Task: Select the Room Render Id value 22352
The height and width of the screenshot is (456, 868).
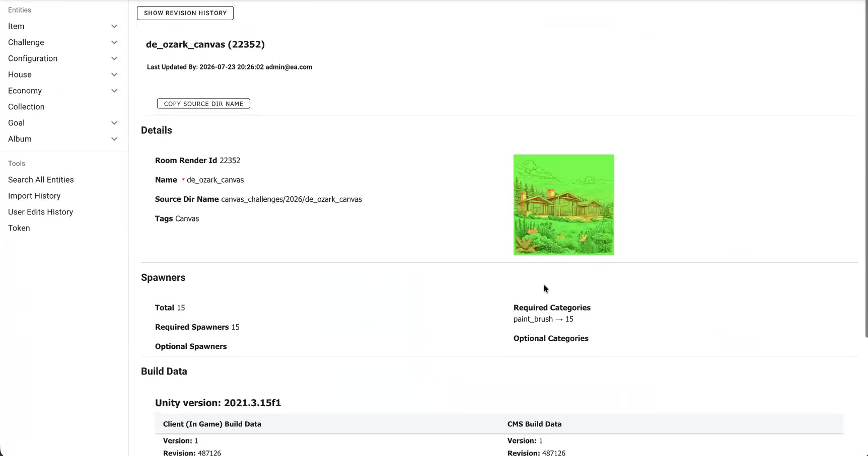Action: click(x=230, y=161)
